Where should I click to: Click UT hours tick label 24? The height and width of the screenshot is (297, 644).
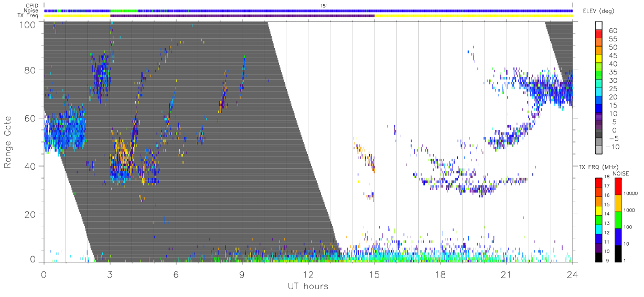coord(573,273)
